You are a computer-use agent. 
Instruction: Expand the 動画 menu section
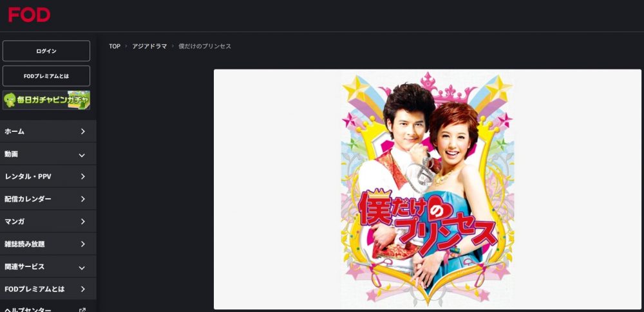coord(48,154)
